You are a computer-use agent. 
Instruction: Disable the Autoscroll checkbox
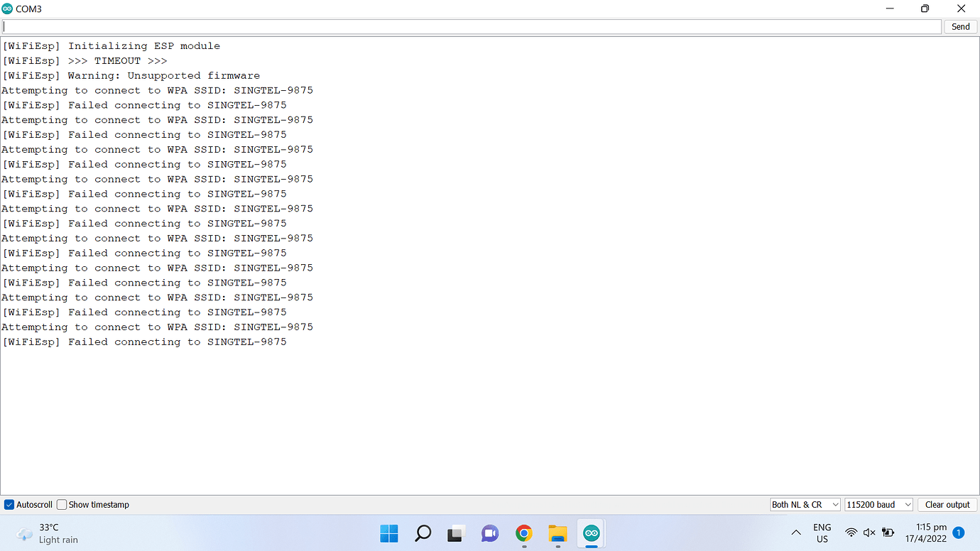click(9, 504)
